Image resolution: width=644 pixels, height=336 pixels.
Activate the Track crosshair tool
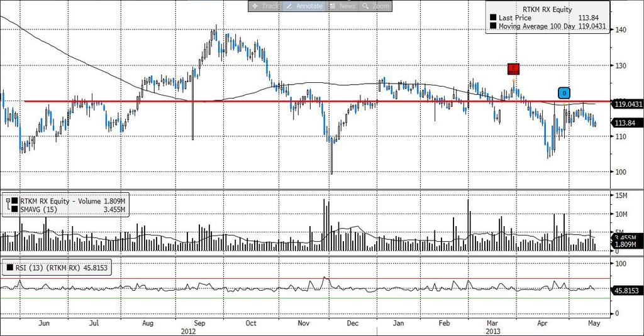point(265,6)
